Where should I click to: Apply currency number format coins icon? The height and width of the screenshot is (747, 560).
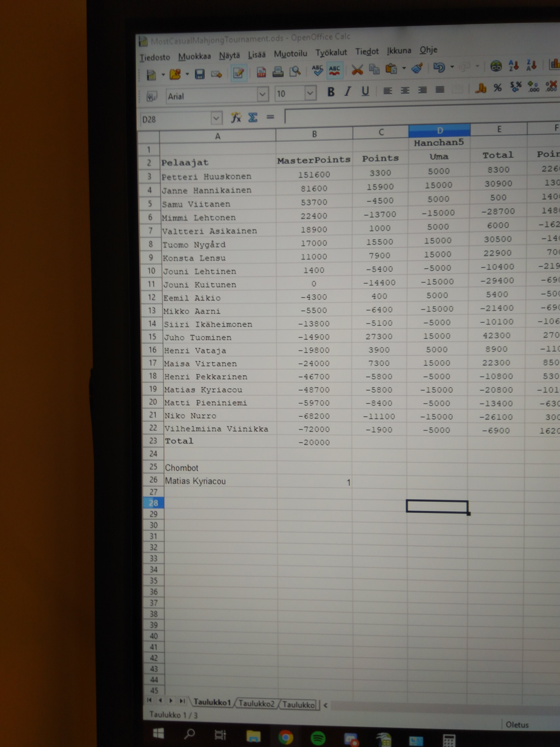tap(480, 88)
